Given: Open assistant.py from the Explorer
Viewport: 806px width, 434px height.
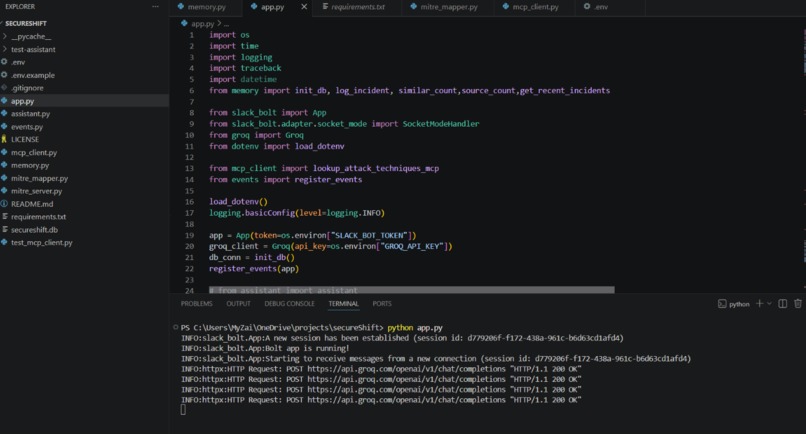Looking at the screenshot, I should tap(30, 114).
